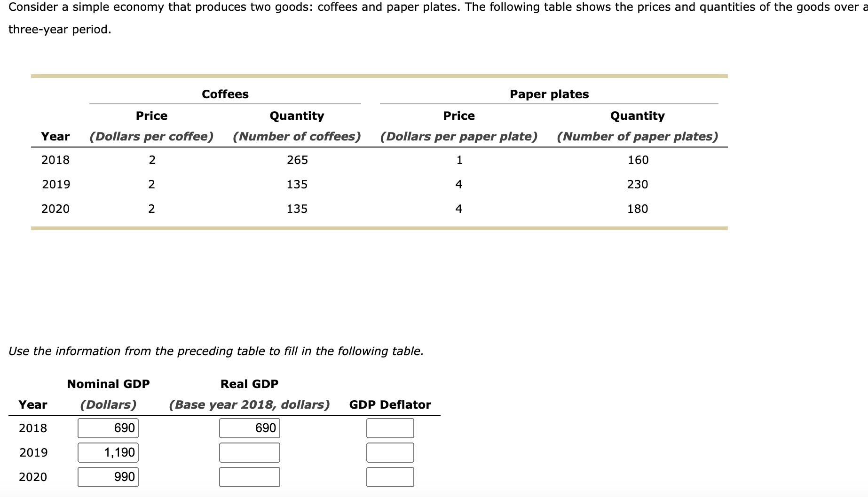Select the Base year 2018 dollars label
The height and width of the screenshot is (497, 868).
pyautogui.click(x=249, y=404)
